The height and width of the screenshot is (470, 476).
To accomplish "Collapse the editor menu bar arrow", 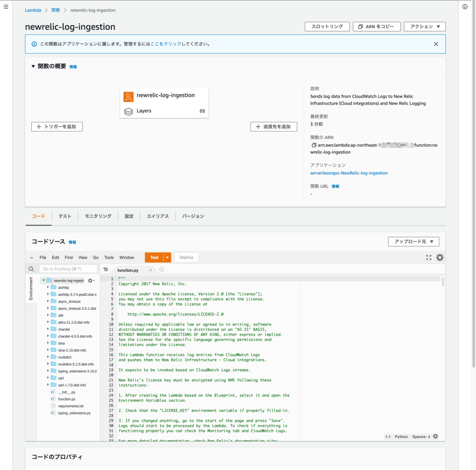I will [32, 257].
